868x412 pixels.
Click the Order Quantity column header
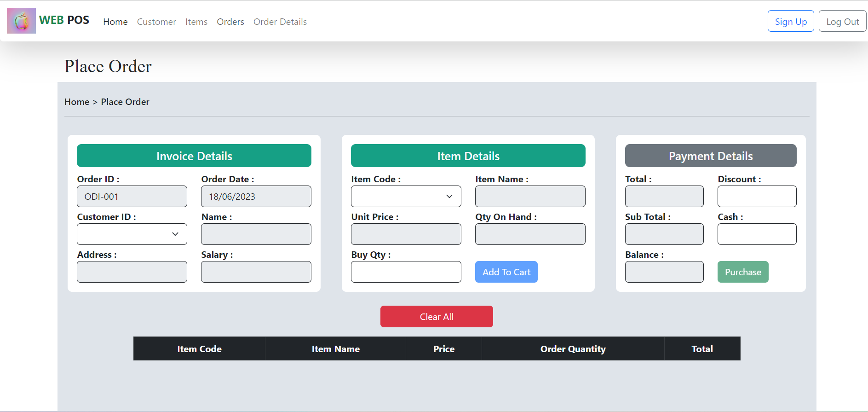[x=573, y=348]
